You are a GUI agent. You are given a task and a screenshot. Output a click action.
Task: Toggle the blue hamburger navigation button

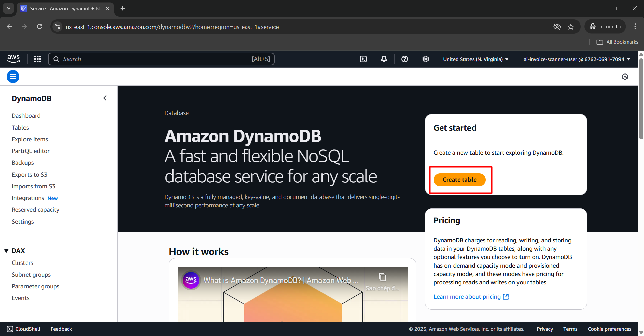pyautogui.click(x=13, y=77)
